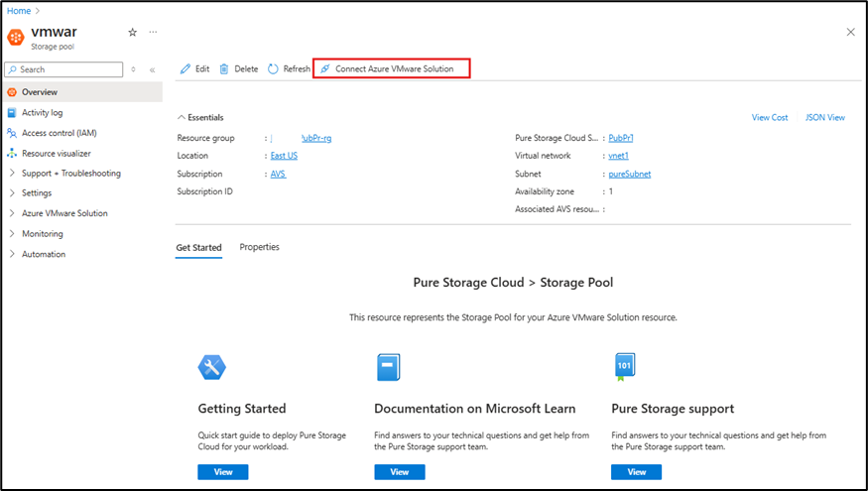
Task: Click View under Pure Storage support
Action: 637,472
